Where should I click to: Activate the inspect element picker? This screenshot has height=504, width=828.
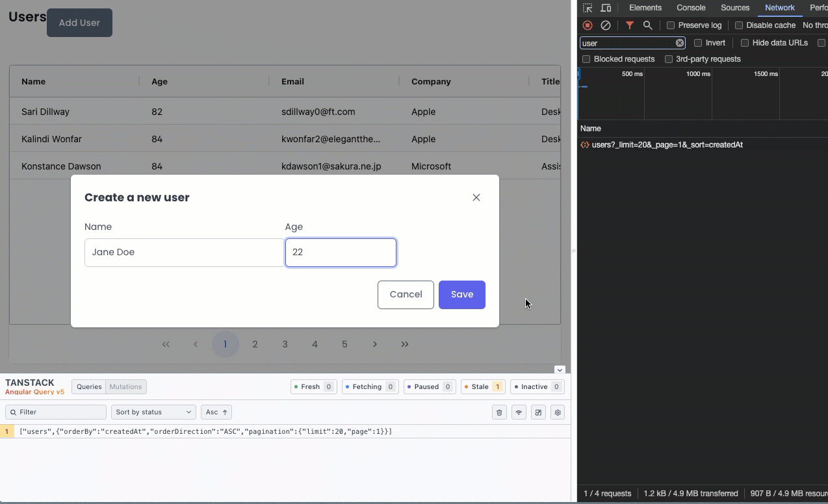(588, 8)
